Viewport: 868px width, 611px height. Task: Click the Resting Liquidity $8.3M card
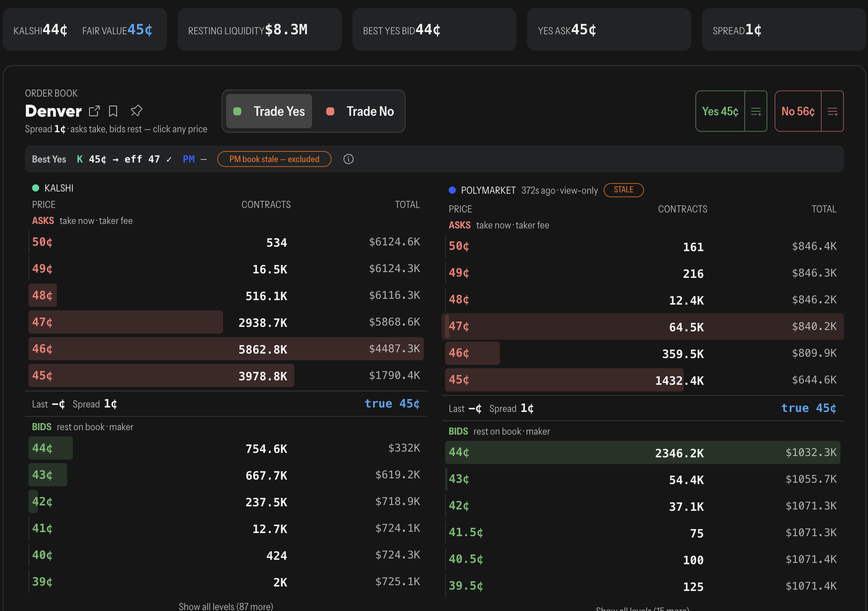point(260,29)
